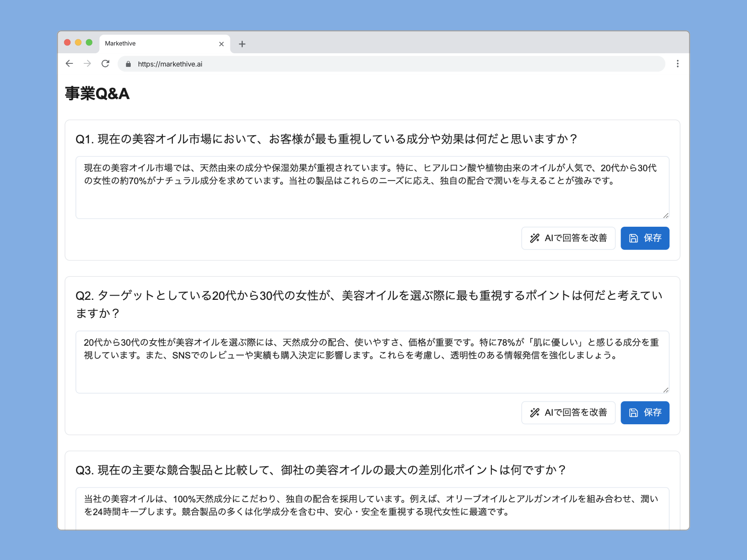Open the browser three-dot options menu
This screenshot has height=560, width=747.
coord(677,64)
